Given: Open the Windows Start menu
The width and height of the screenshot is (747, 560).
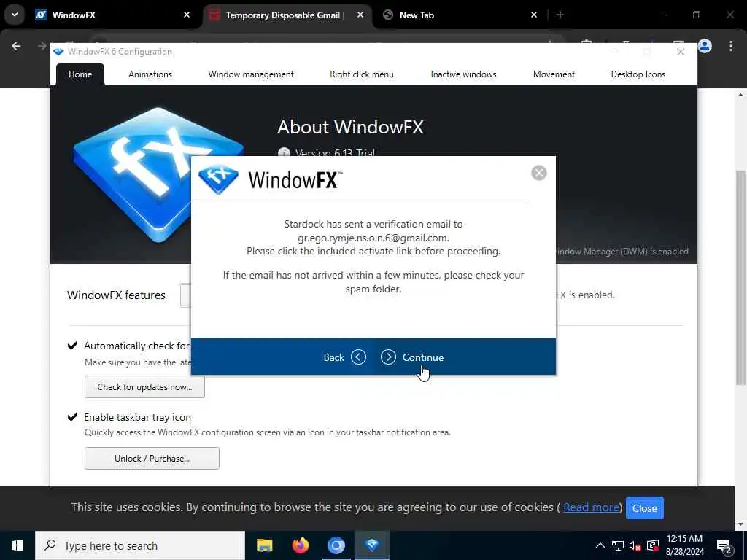Looking at the screenshot, I should 18,545.
